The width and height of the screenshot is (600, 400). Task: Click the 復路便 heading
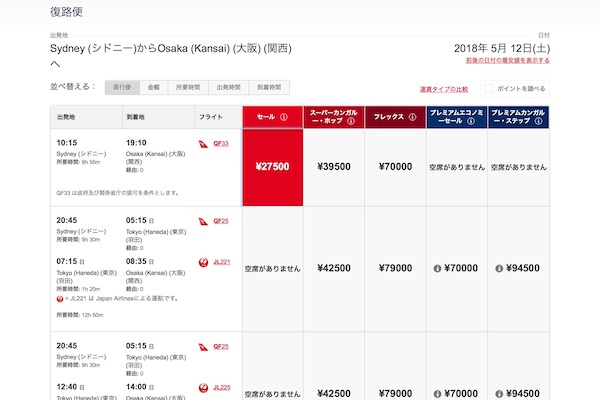click(66, 12)
